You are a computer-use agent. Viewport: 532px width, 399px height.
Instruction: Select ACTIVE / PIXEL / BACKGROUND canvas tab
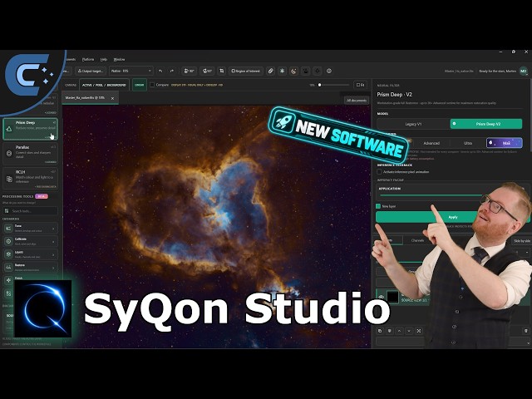104,85
